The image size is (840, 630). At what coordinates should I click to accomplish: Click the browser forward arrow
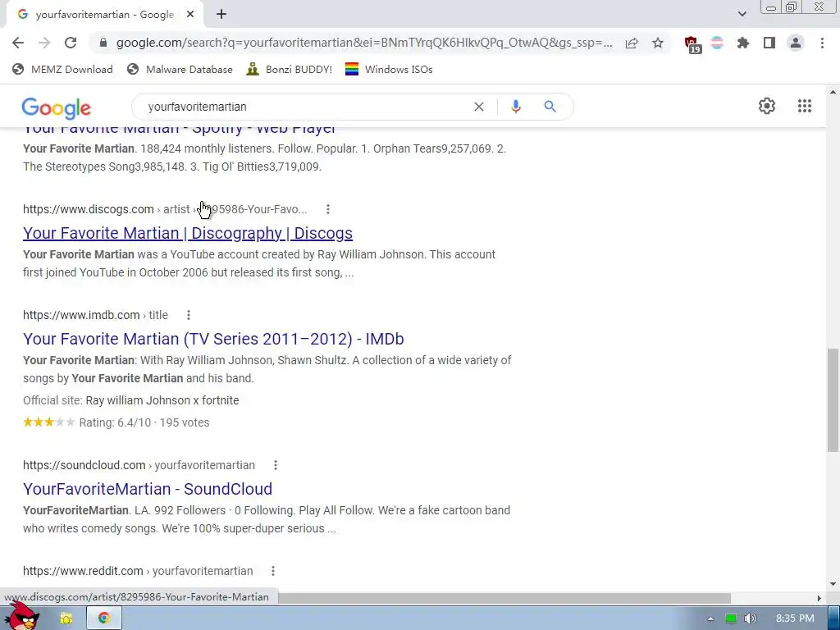(44, 43)
